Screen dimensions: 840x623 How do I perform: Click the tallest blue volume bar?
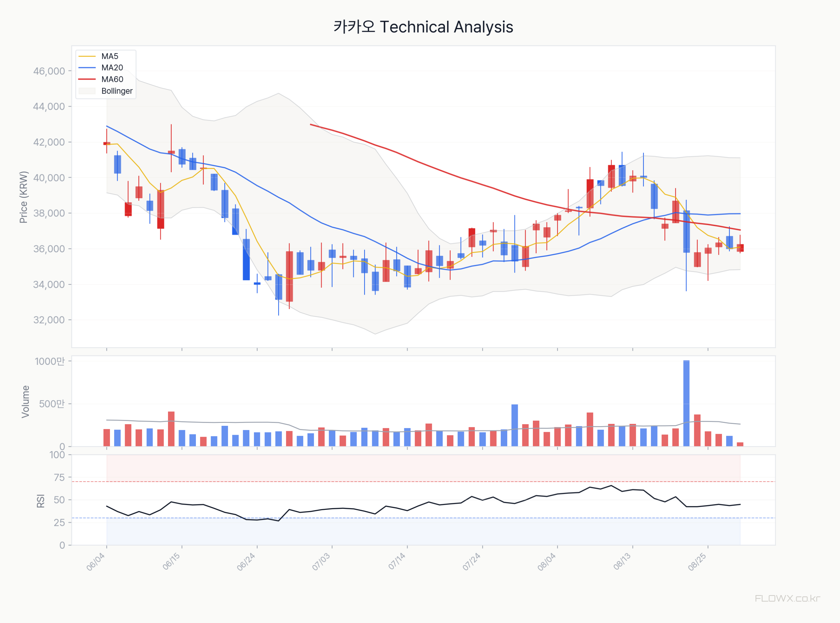686,404
